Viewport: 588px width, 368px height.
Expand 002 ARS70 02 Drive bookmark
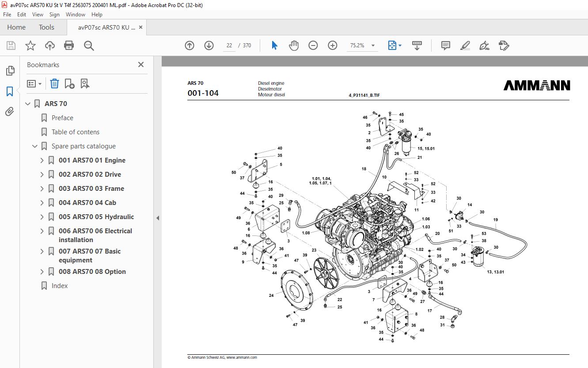point(42,175)
